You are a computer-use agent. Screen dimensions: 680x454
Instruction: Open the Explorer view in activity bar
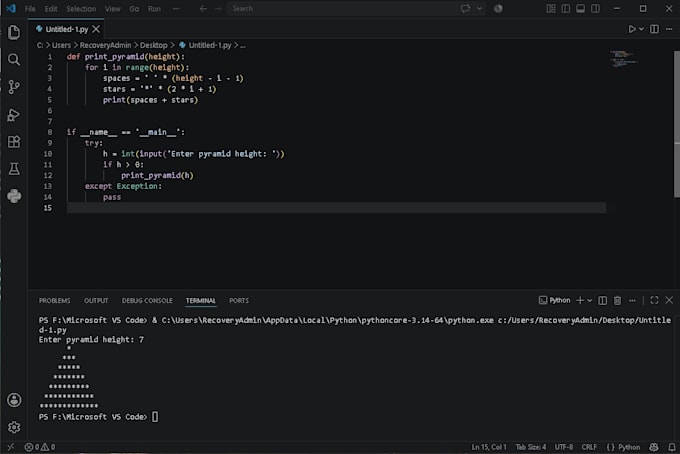14,32
